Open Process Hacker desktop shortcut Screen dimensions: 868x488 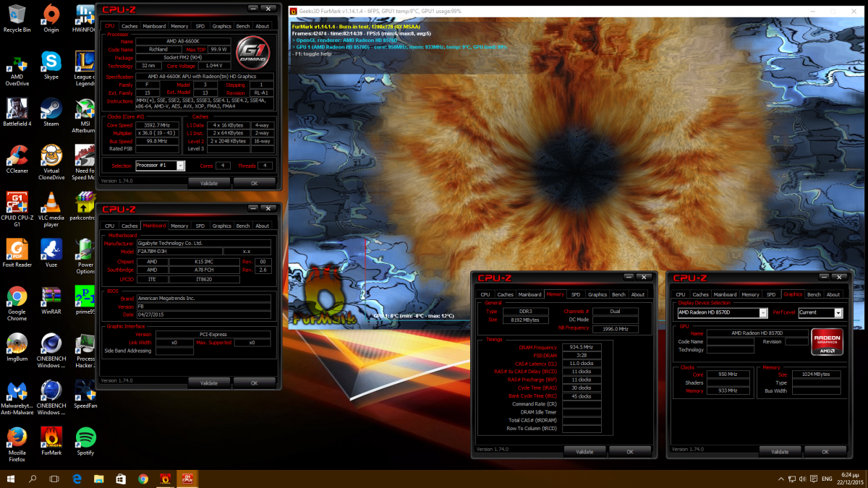(85, 351)
